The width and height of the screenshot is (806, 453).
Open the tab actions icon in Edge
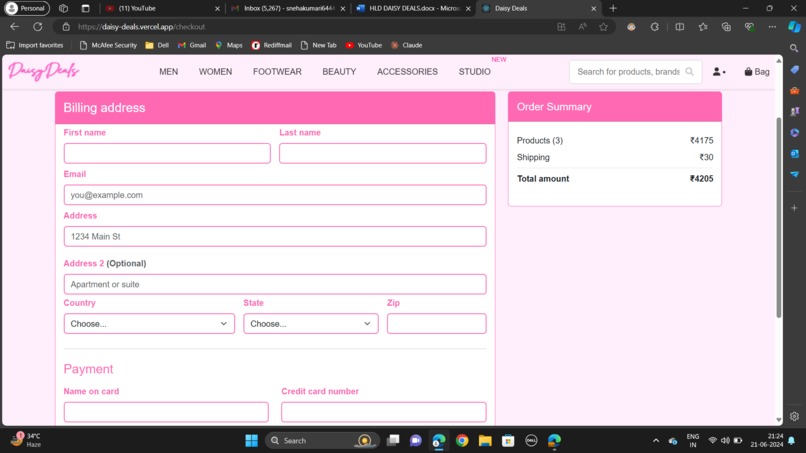(85, 8)
